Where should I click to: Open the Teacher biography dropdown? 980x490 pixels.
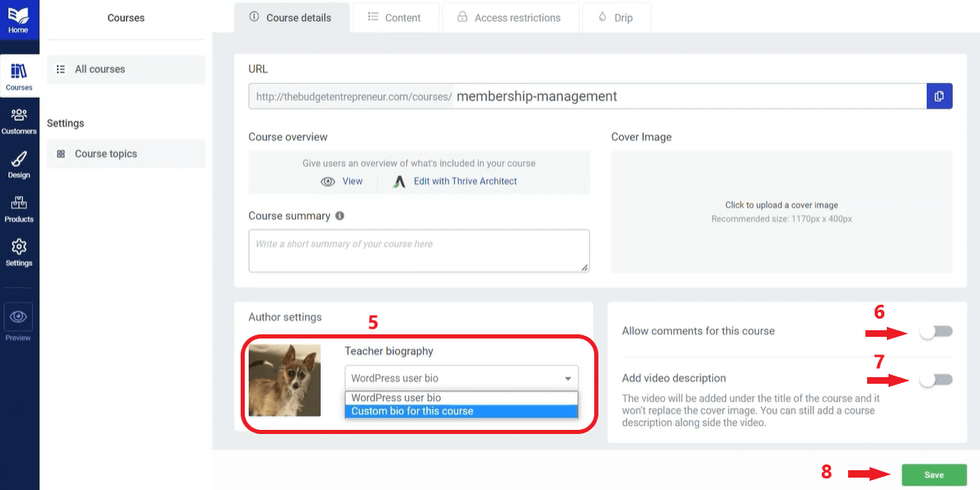(x=462, y=378)
